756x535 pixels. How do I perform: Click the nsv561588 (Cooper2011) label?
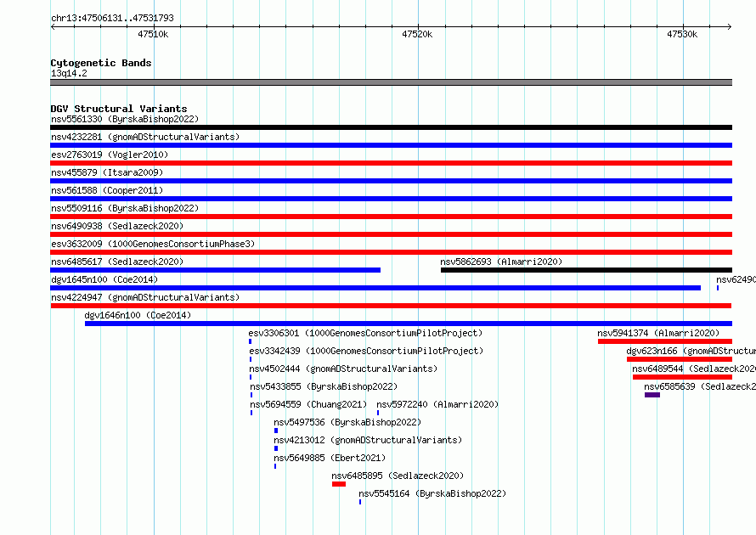pyautogui.click(x=107, y=190)
